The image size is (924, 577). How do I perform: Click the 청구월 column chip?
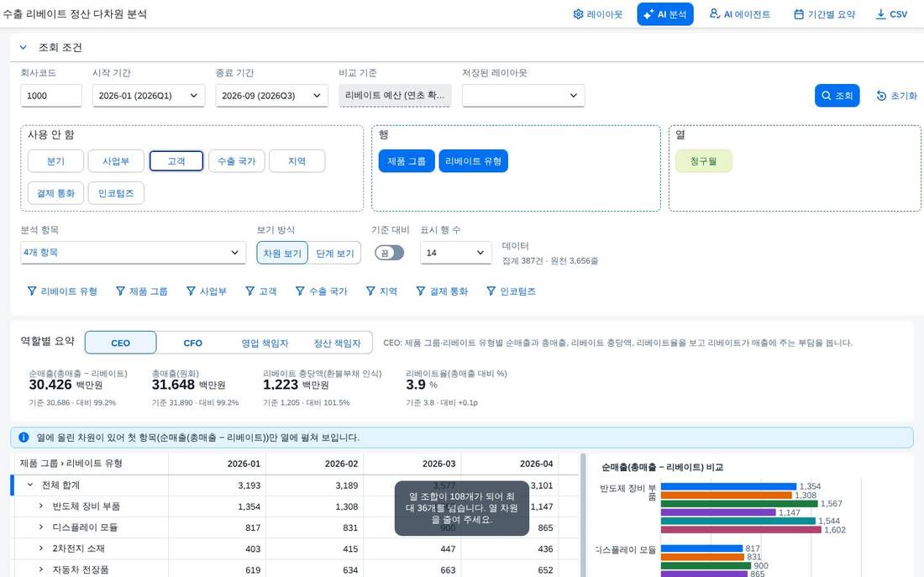point(704,161)
